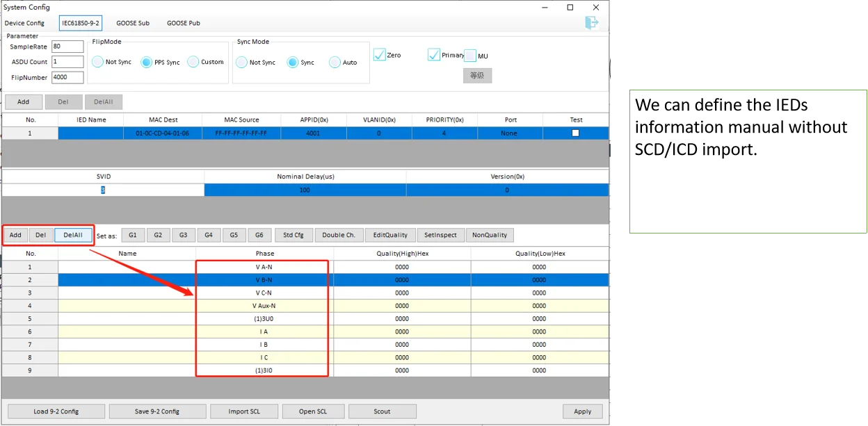Set channels as G1
Screen dimensions: 868x426
click(x=133, y=235)
